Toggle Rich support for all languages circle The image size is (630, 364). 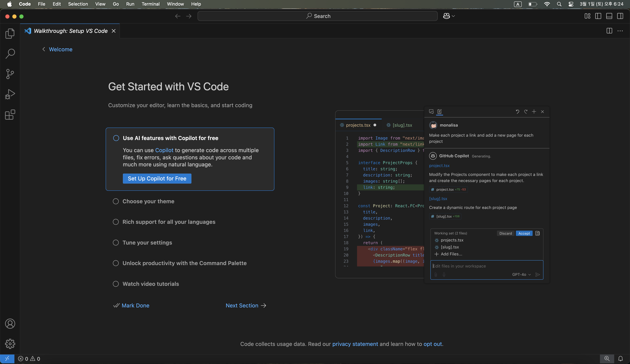[x=116, y=222]
